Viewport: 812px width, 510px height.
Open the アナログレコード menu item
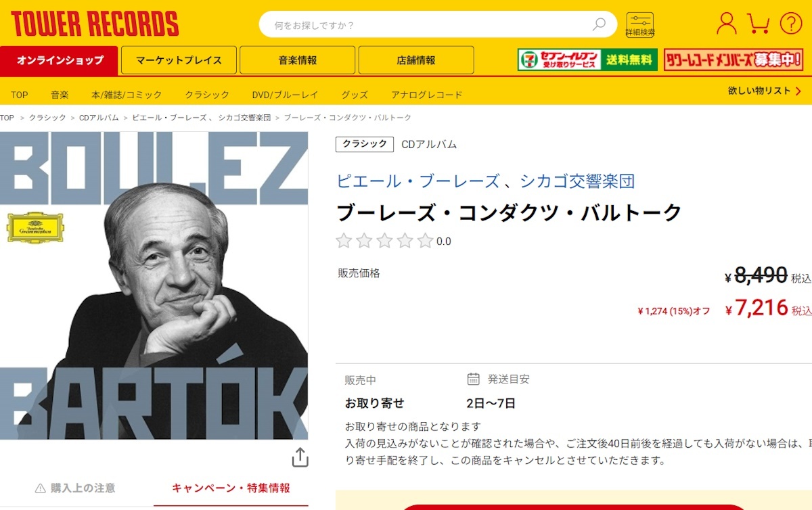click(x=427, y=95)
